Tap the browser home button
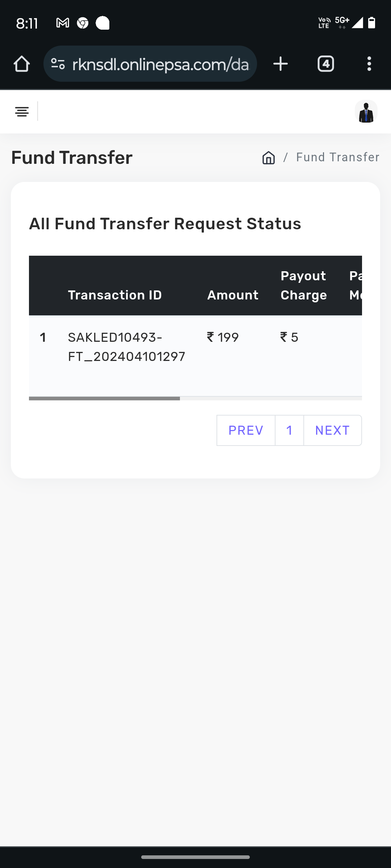Screen dimensions: 391x868 point(22,64)
